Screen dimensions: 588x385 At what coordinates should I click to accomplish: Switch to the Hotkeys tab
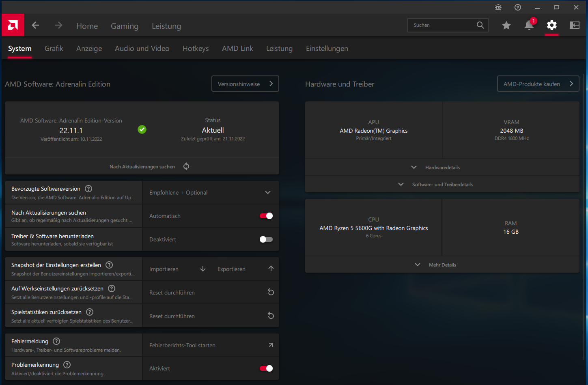click(196, 48)
